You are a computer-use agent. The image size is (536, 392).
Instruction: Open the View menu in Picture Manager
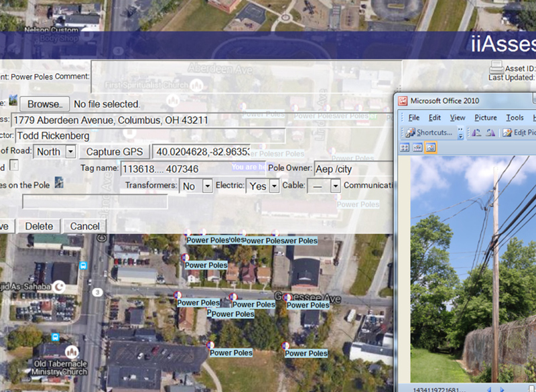tap(458, 117)
